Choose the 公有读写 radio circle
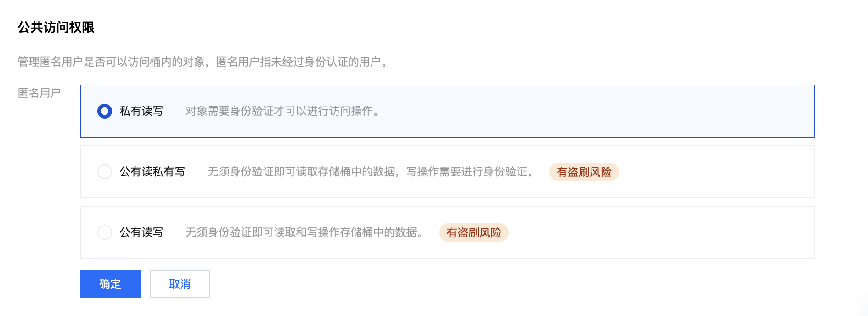Screen dimensions: 868x316 coord(105,232)
